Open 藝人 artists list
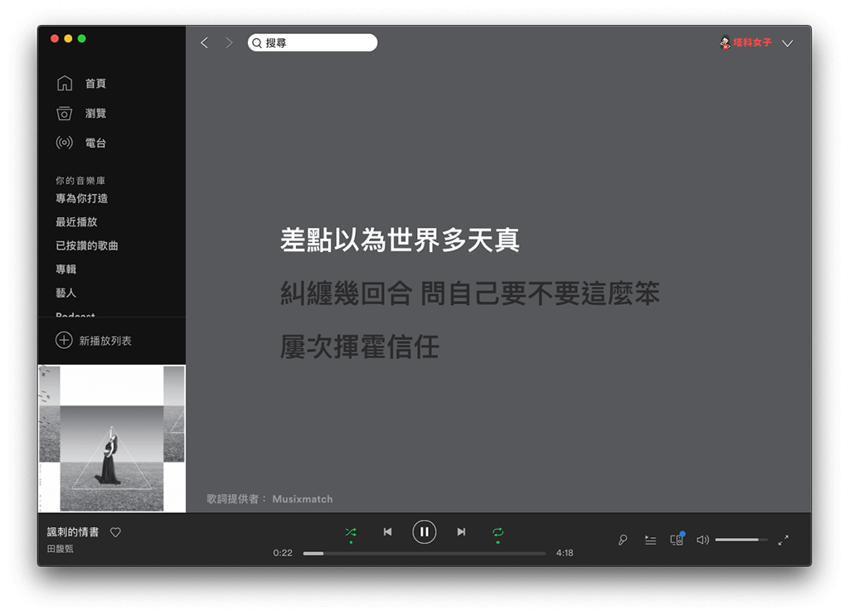This screenshot has height=616, width=849. point(66,293)
